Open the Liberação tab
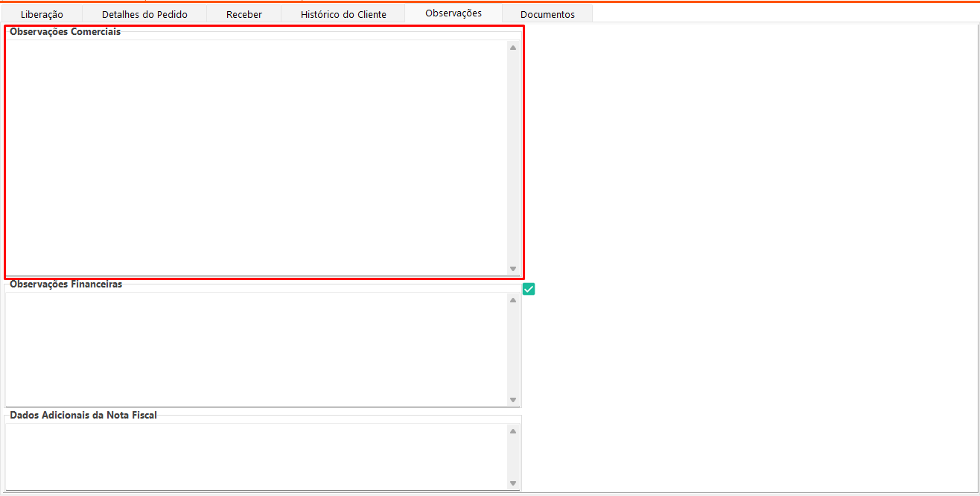 [42, 14]
